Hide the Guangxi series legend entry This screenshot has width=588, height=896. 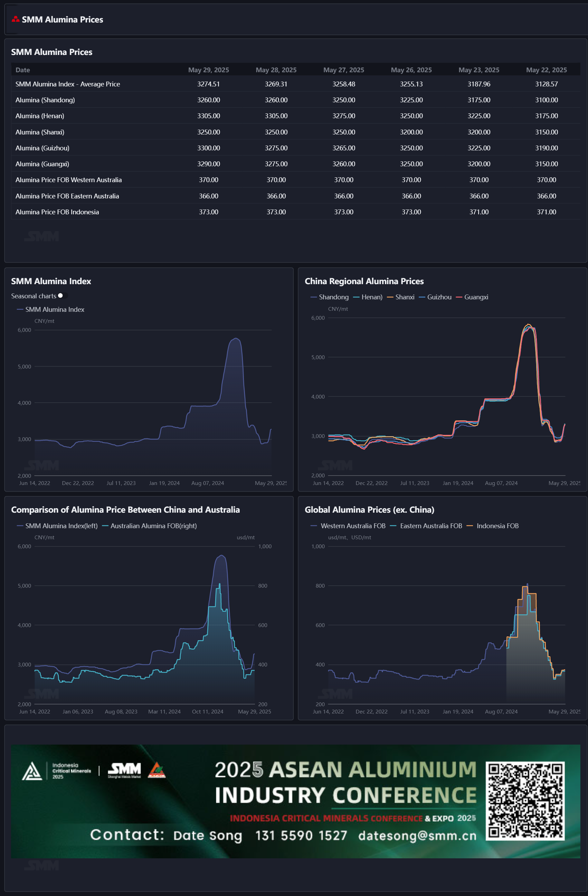point(472,297)
